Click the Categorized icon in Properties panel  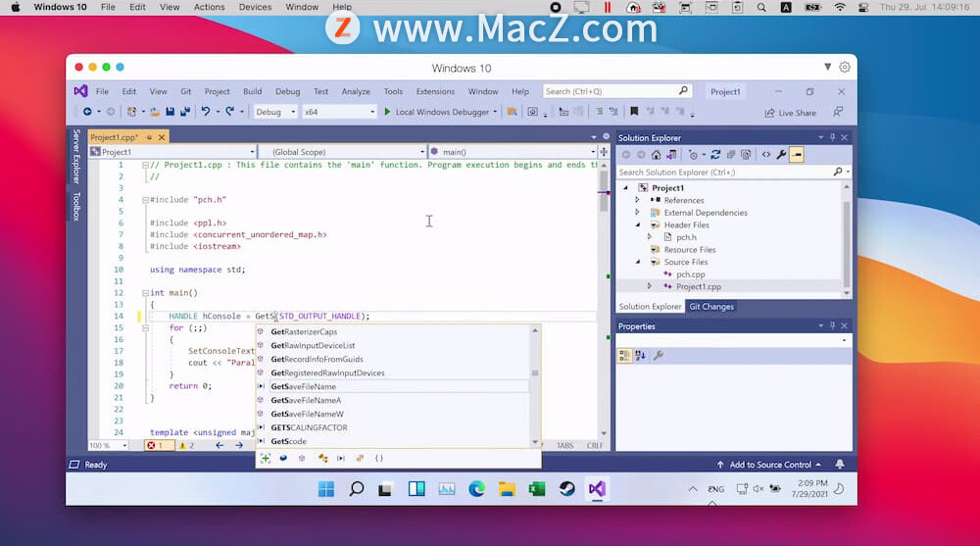[623, 356]
